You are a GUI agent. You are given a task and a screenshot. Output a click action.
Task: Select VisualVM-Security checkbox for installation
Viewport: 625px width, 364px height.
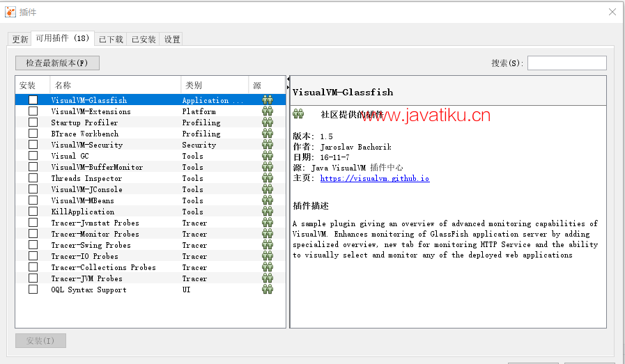click(33, 145)
